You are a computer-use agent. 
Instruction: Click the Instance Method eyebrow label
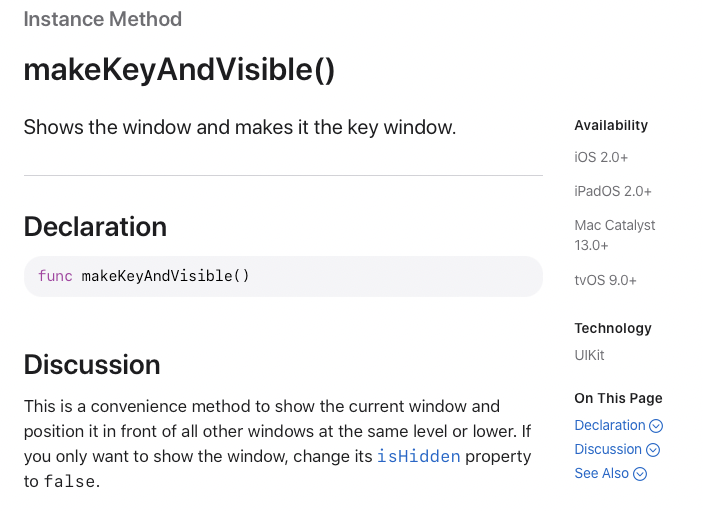coord(103,19)
